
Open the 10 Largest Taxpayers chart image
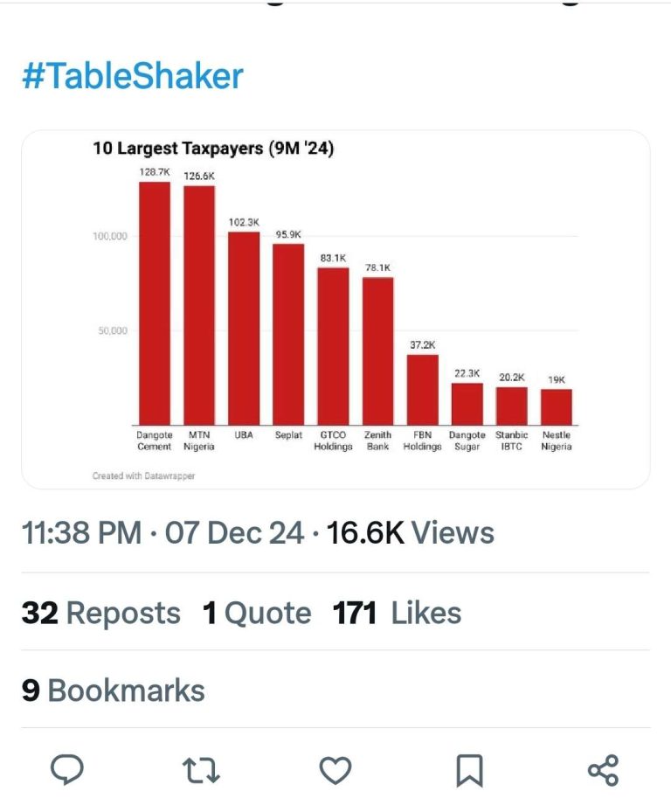coord(335,309)
